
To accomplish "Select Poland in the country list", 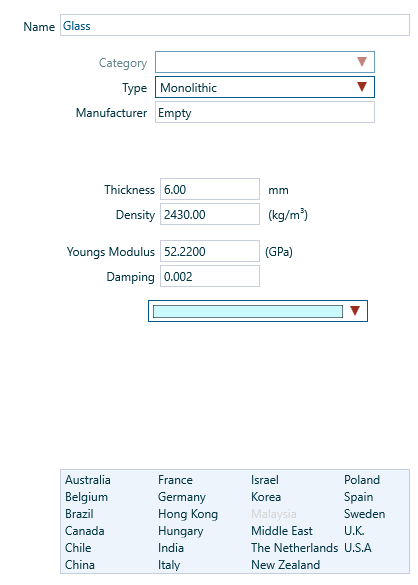I will [362, 480].
